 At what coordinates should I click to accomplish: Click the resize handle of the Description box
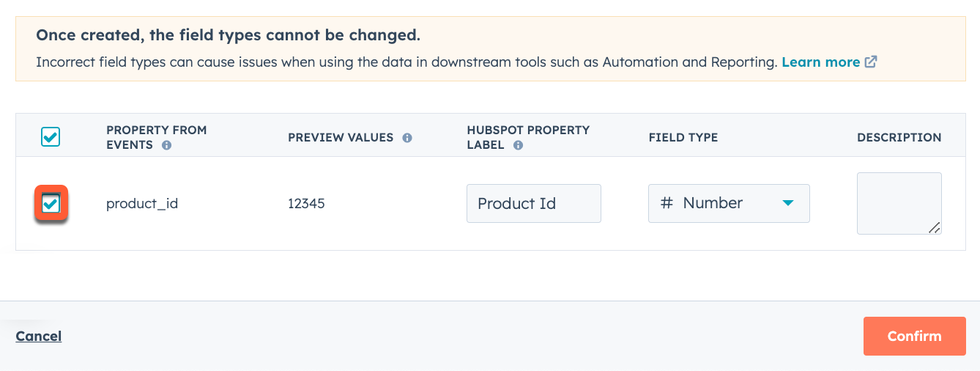(934, 227)
